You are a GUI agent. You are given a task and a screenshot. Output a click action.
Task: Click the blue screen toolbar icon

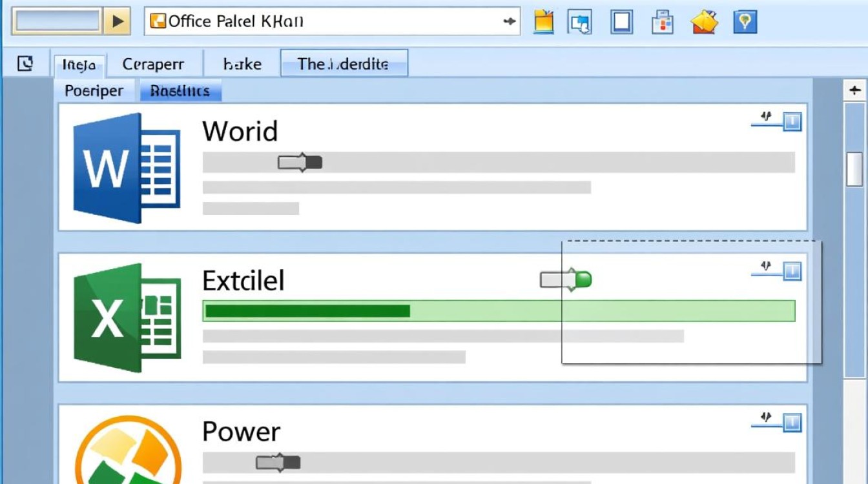click(x=579, y=22)
